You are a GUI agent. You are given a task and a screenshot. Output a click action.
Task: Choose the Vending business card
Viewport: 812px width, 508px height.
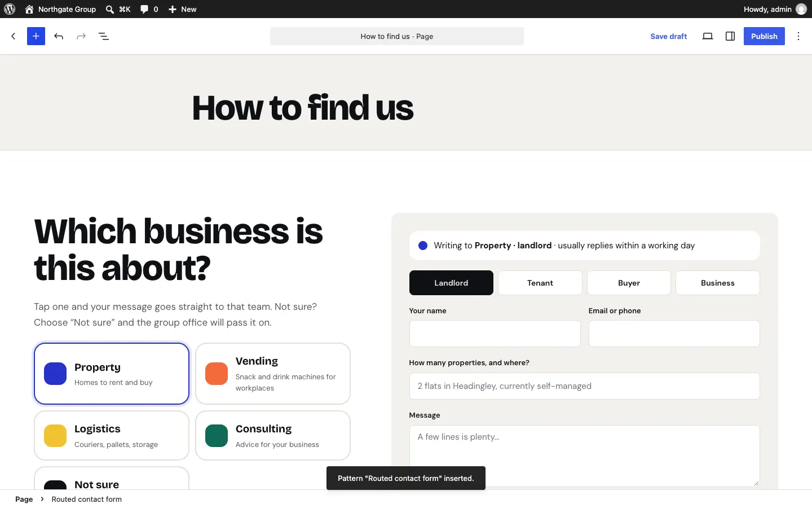[273, 374]
